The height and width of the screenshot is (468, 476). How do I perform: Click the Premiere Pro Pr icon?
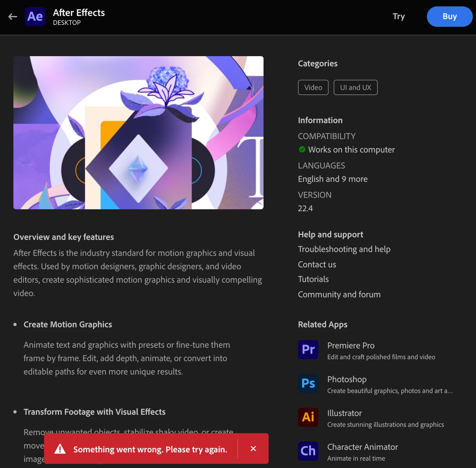point(308,350)
